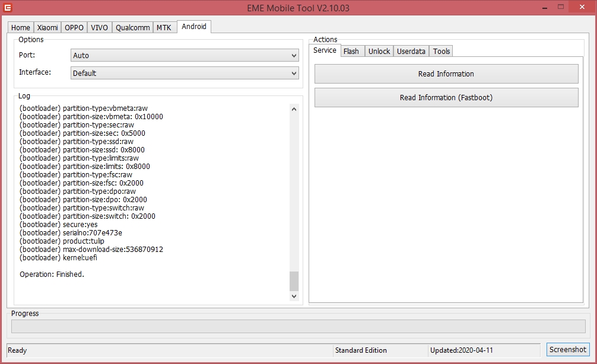Click the partition-type:limits:raw log line

pyautogui.click(x=79, y=158)
